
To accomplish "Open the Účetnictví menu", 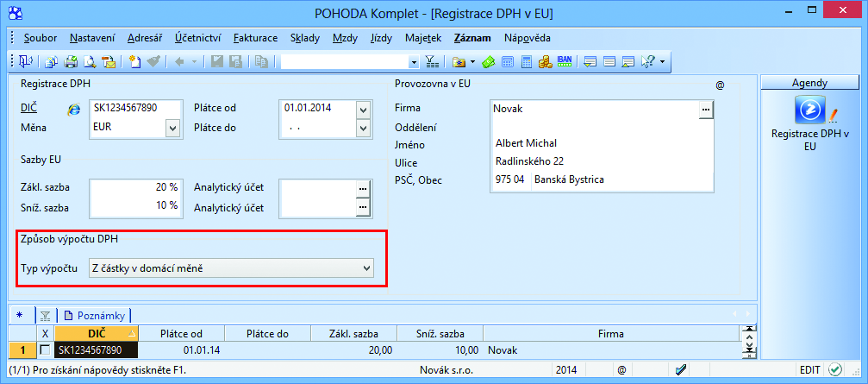I will (x=198, y=38).
